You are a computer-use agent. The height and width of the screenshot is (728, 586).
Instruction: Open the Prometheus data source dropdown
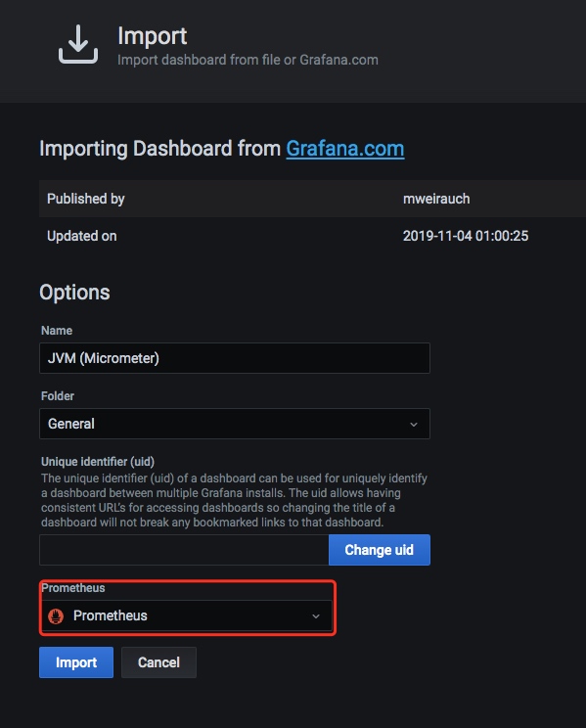[187, 615]
